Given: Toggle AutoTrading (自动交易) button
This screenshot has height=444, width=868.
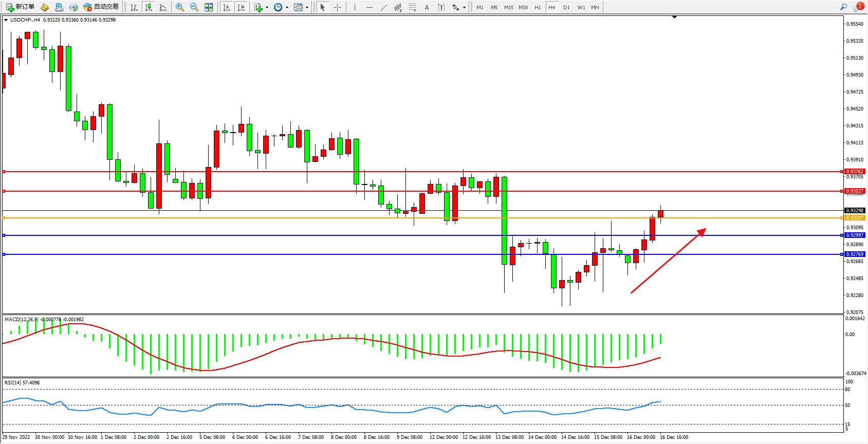Looking at the screenshot, I should click(x=101, y=7).
